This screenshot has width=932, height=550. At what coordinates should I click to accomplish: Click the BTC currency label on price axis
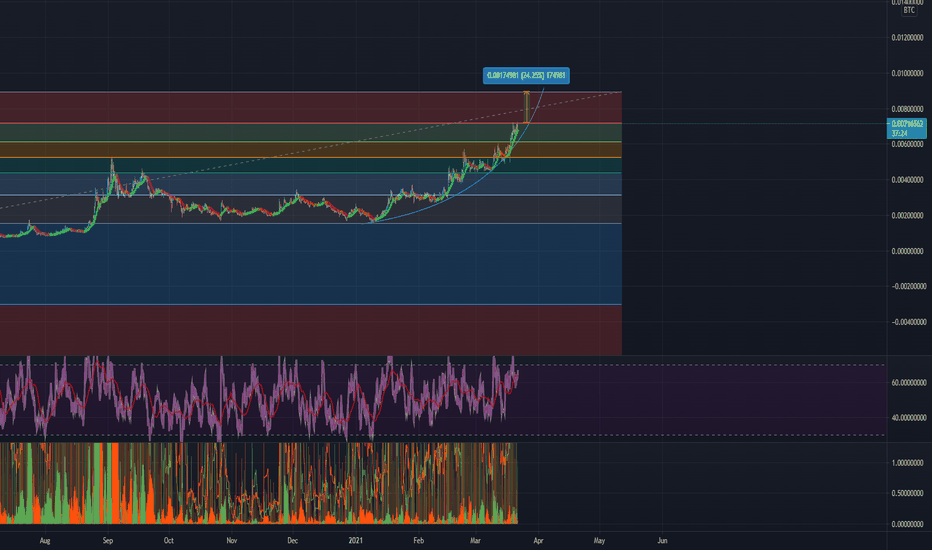click(909, 10)
